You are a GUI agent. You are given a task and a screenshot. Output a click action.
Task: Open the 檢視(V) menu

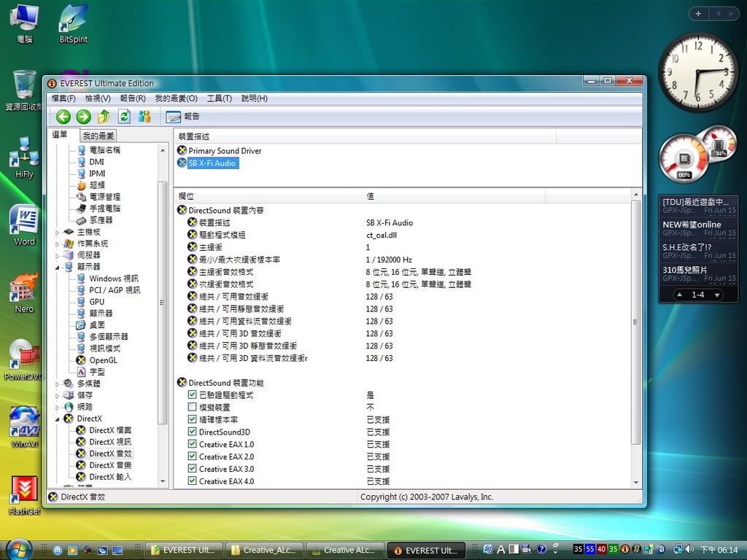pyautogui.click(x=98, y=98)
